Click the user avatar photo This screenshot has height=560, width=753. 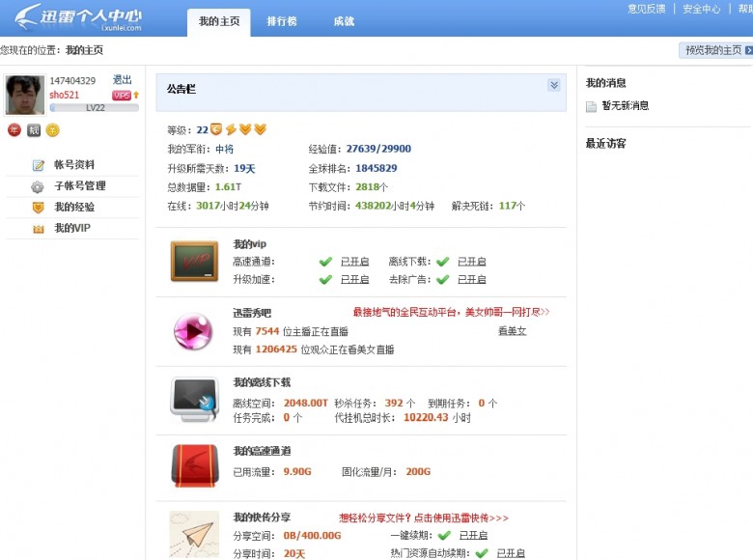[25, 95]
